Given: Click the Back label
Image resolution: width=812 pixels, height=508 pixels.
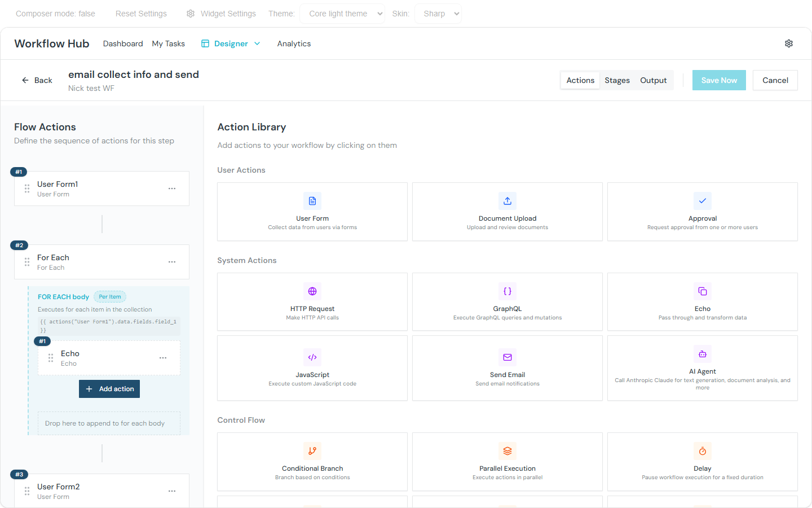Looking at the screenshot, I should point(43,80).
